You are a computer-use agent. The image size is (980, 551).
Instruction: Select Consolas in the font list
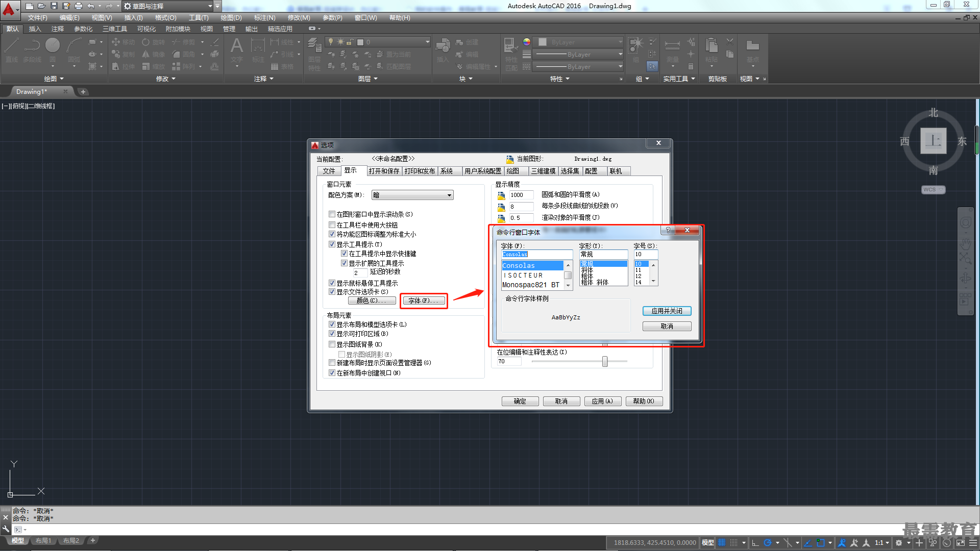[532, 265]
